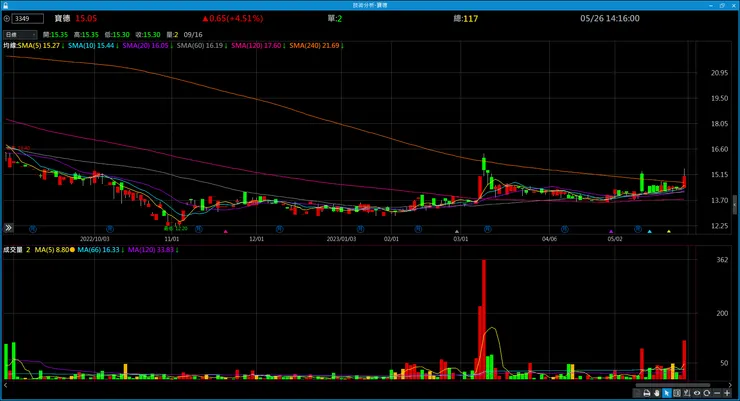Click the SMA(5) 15.27 indicator label
This screenshot has height=401, width=740.
(x=41, y=46)
